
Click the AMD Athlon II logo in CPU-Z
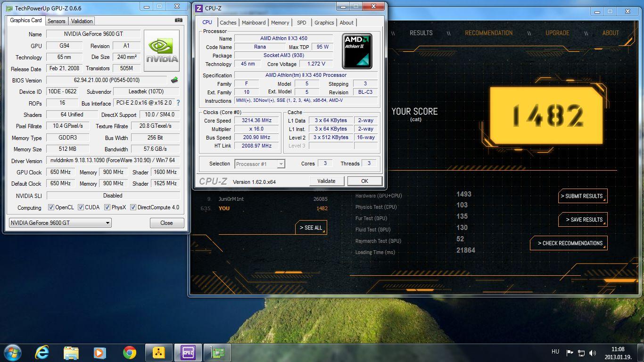tap(357, 51)
